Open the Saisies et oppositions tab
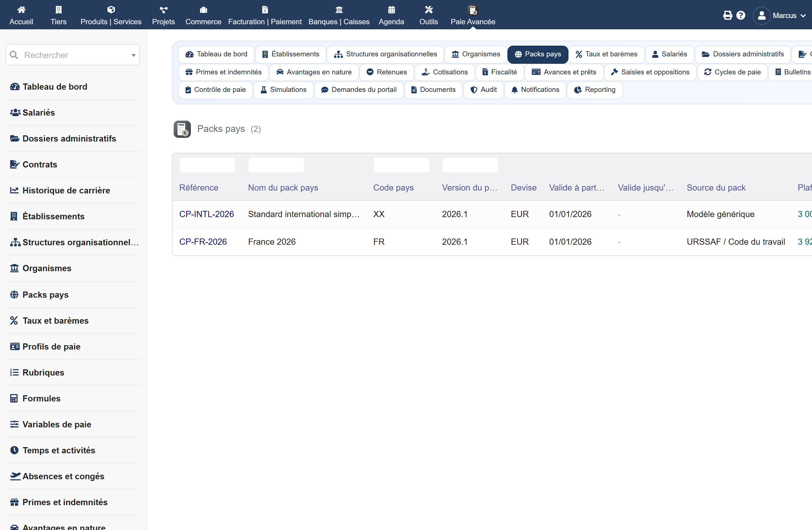 650,72
